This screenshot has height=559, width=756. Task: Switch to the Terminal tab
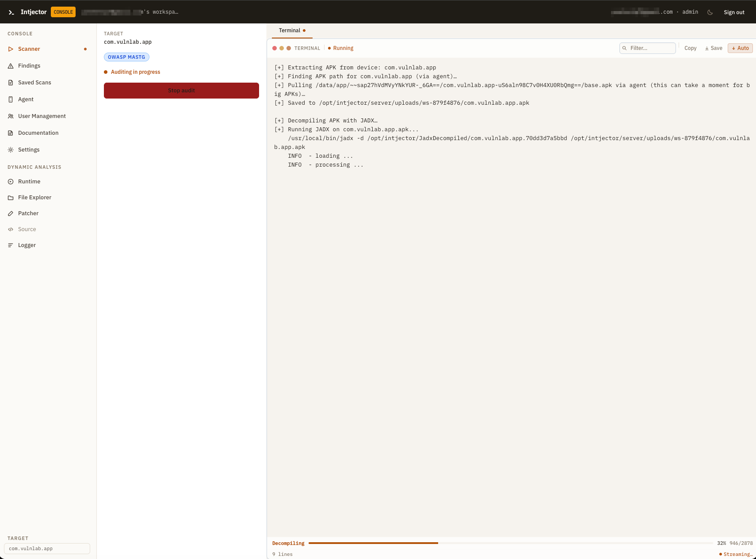tap(292, 30)
